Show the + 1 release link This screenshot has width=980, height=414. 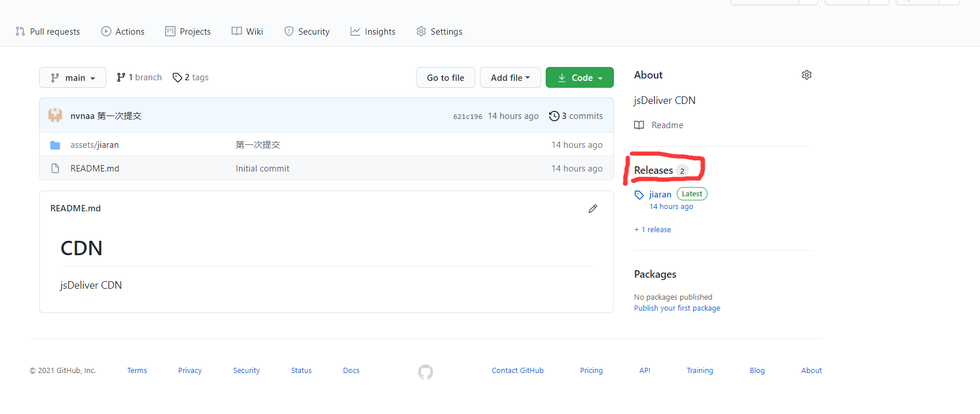pyautogui.click(x=653, y=230)
